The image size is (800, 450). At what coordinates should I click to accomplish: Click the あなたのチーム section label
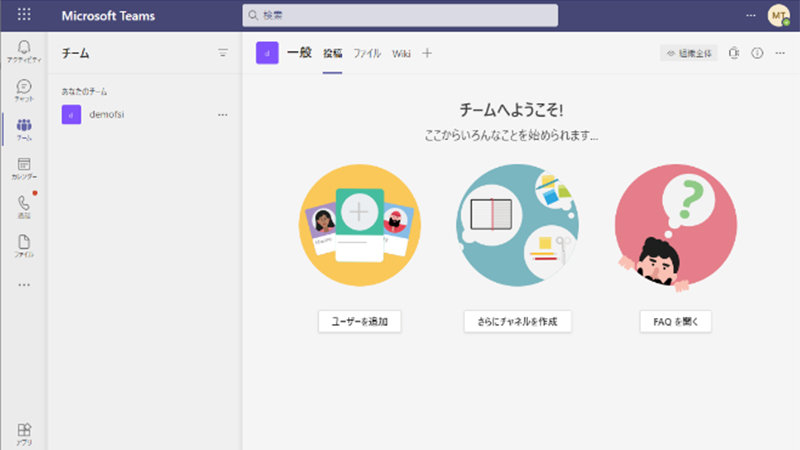coord(84,91)
